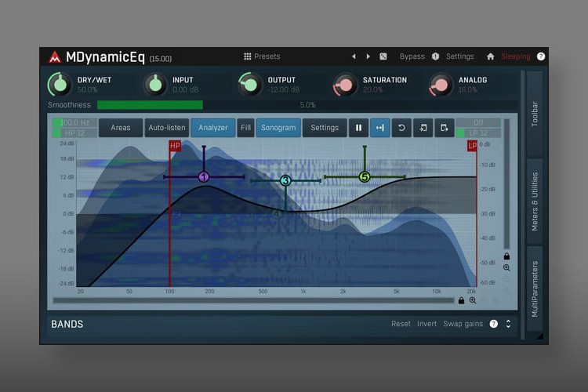Load next preset with right arrow

click(368, 56)
